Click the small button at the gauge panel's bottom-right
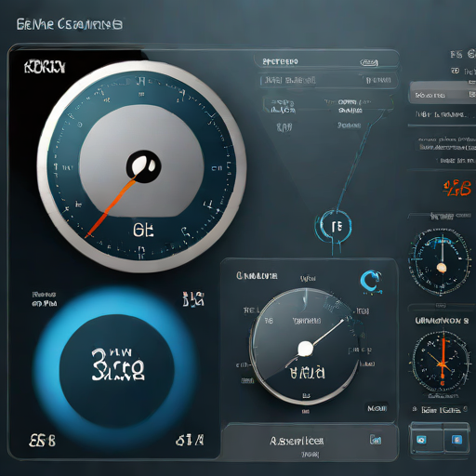Image resolution: width=476 pixels, height=476 pixels. point(377,408)
